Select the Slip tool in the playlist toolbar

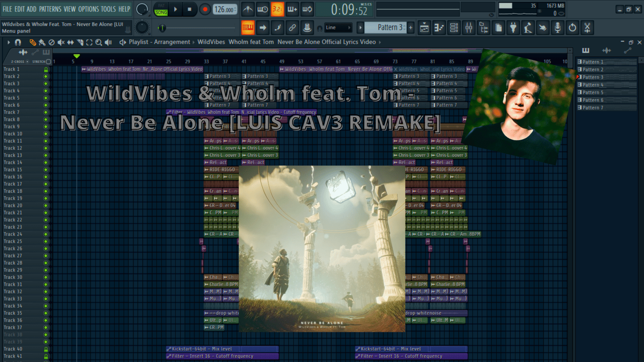(70, 42)
